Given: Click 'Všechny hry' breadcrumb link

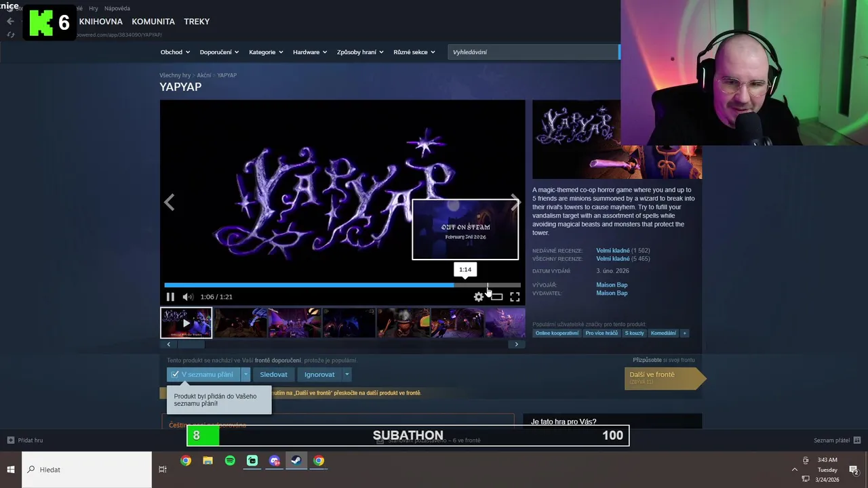Looking at the screenshot, I should (x=175, y=75).
